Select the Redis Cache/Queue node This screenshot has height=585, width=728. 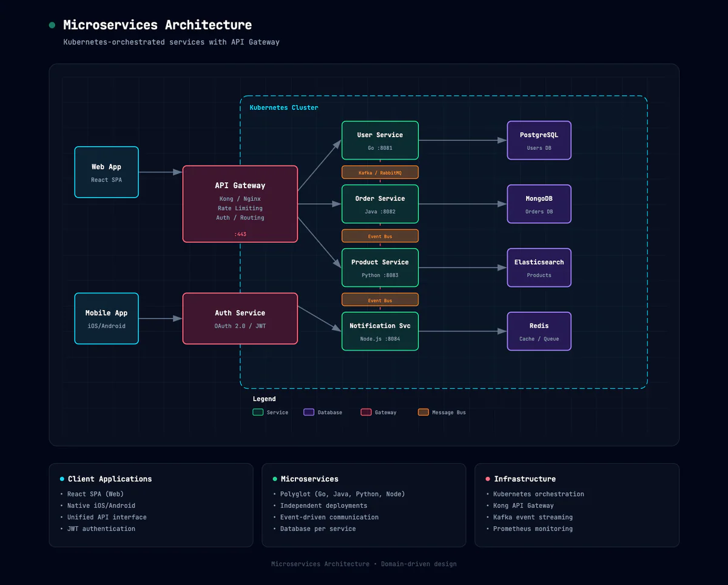539,331
